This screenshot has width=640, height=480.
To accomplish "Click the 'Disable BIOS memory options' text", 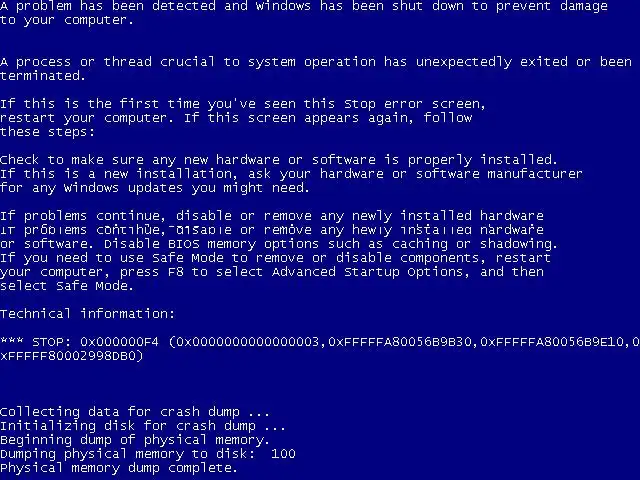I will pos(211,244).
